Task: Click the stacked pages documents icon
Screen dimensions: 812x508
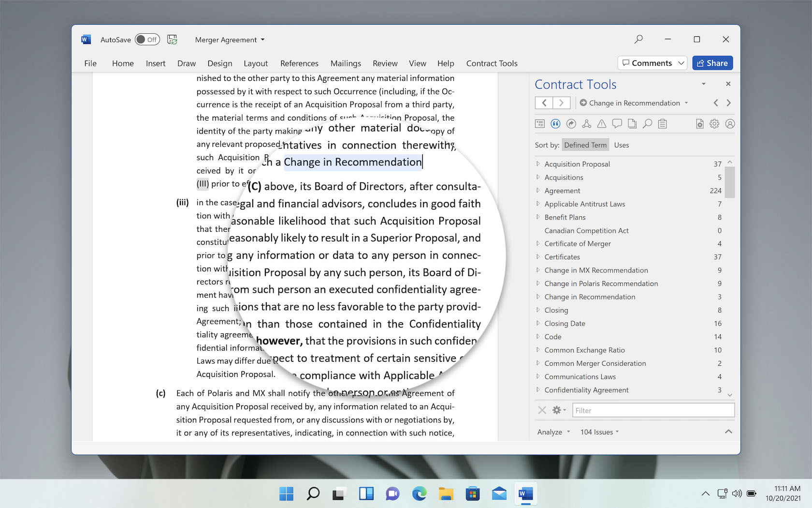Action: coord(632,124)
